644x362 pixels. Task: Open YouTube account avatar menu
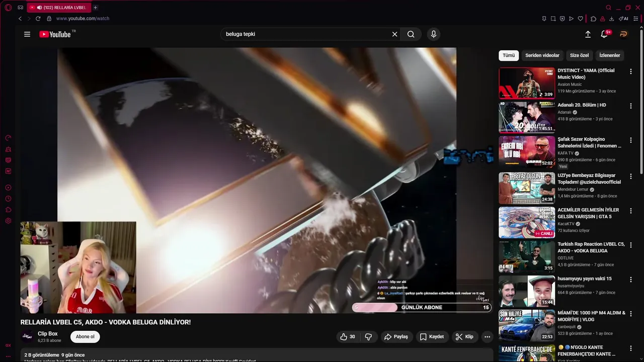(x=624, y=34)
